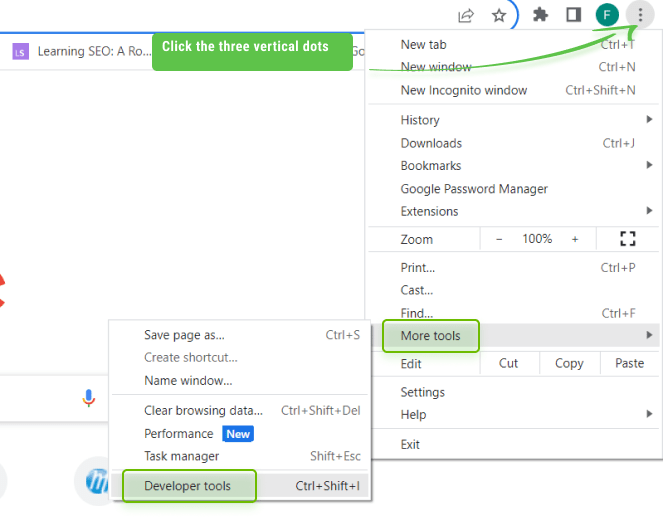Select Save page as... in submenu

(x=240, y=335)
